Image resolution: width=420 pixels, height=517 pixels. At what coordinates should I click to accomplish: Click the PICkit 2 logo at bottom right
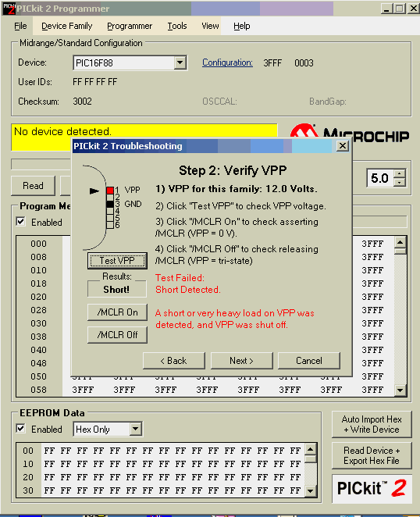tap(372, 489)
